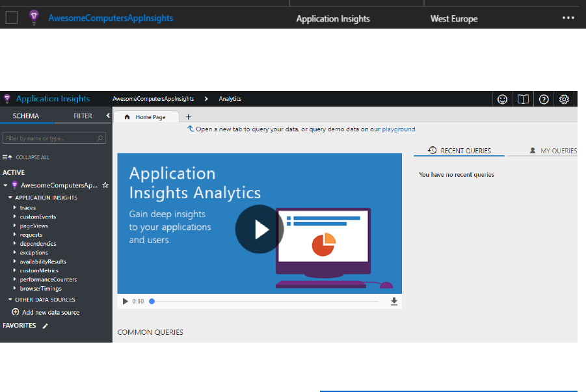This screenshot has height=392, width=586.
Task: Open the MY QUERIES tab
Action: tap(553, 151)
